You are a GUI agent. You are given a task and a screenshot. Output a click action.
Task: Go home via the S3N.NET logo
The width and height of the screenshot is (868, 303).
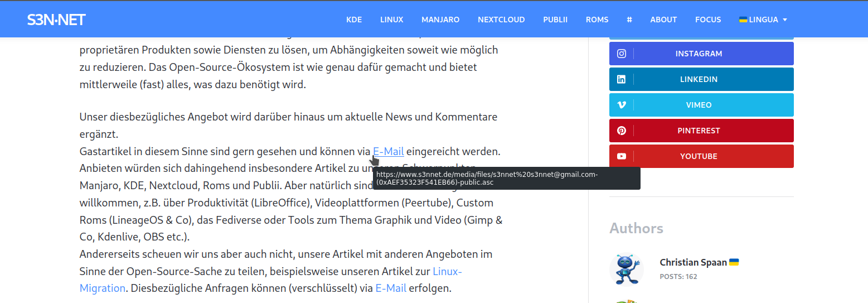click(x=56, y=20)
